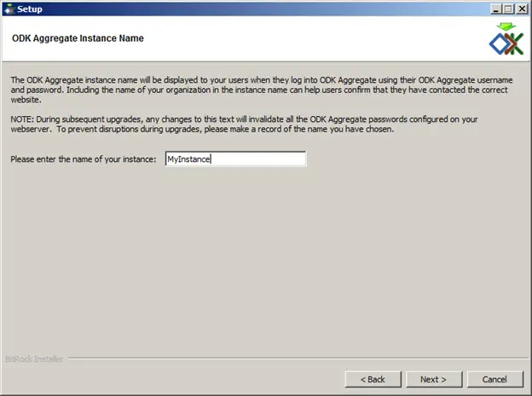Viewport: 532px width, 396px height.
Task: Maximize the Setup window
Action: 508,9
